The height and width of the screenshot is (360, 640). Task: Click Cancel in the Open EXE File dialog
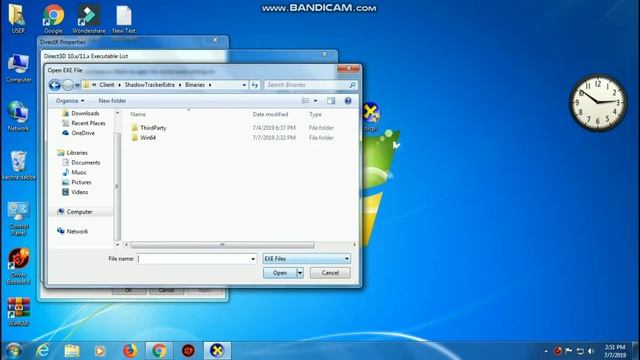(x=330, y=273)
